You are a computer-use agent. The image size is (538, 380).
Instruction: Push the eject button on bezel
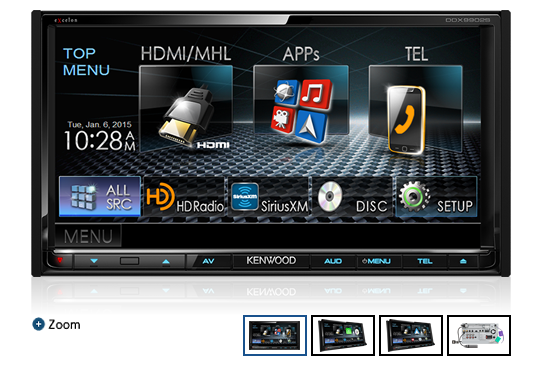point(463,261)
